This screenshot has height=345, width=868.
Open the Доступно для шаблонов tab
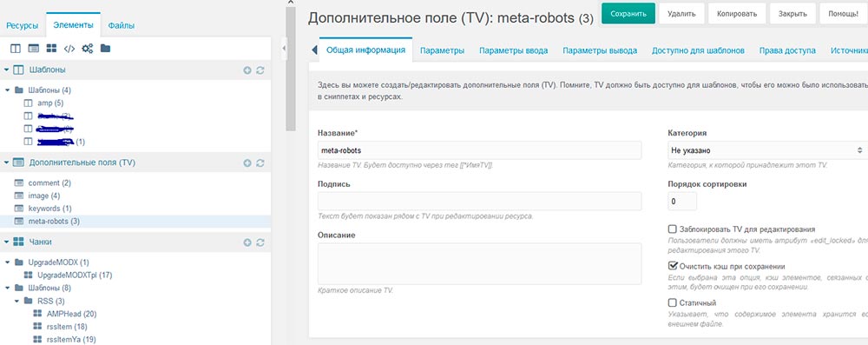(698, 50)
